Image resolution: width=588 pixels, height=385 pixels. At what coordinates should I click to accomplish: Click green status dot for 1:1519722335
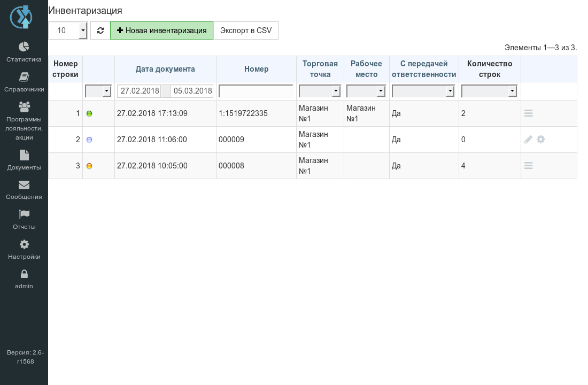(89, 113)
